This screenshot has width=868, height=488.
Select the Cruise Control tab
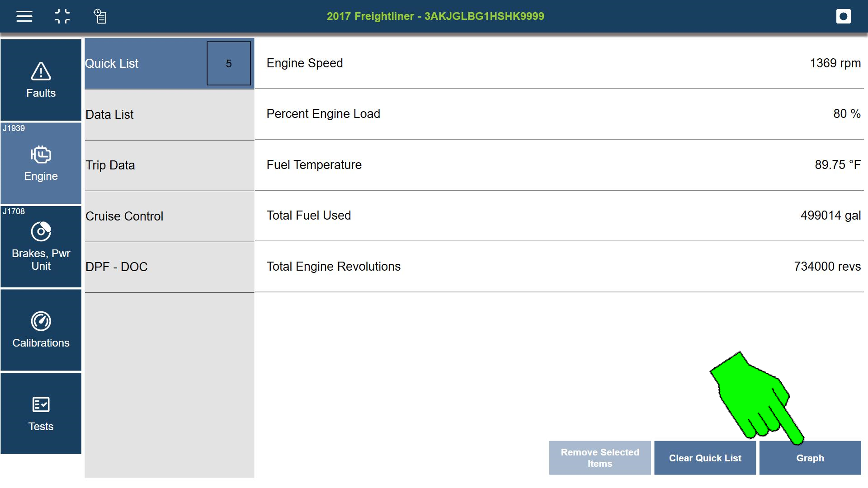(x=169, y=216)
